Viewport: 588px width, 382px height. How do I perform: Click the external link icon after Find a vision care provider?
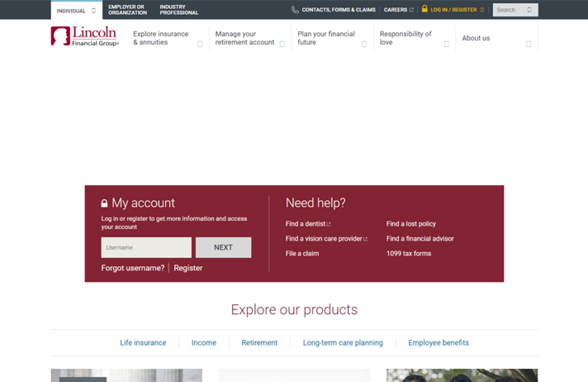365,239
